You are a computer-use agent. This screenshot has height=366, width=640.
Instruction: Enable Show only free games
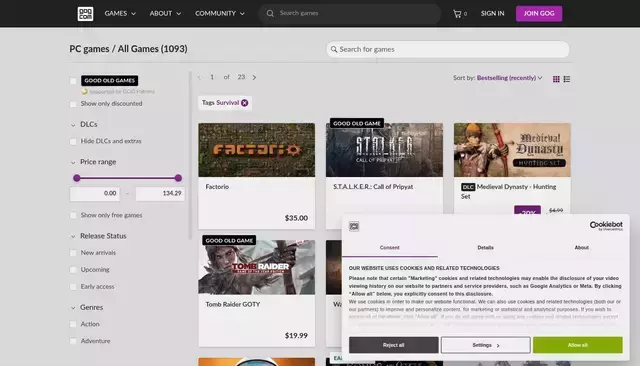(73, 215)
